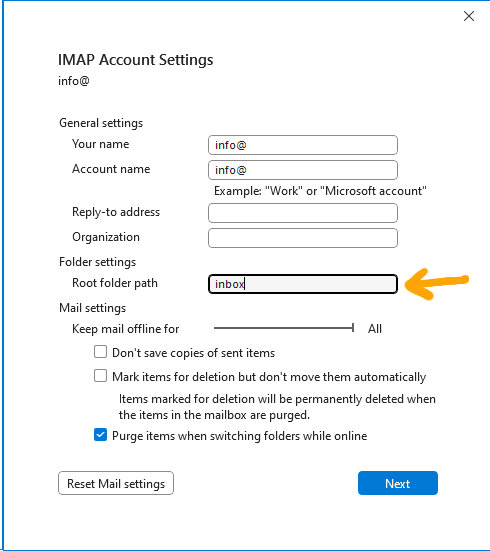This screenshot has height=551, width=490.
Task: Click Reset Mail settings button
Action: (116, 483)
